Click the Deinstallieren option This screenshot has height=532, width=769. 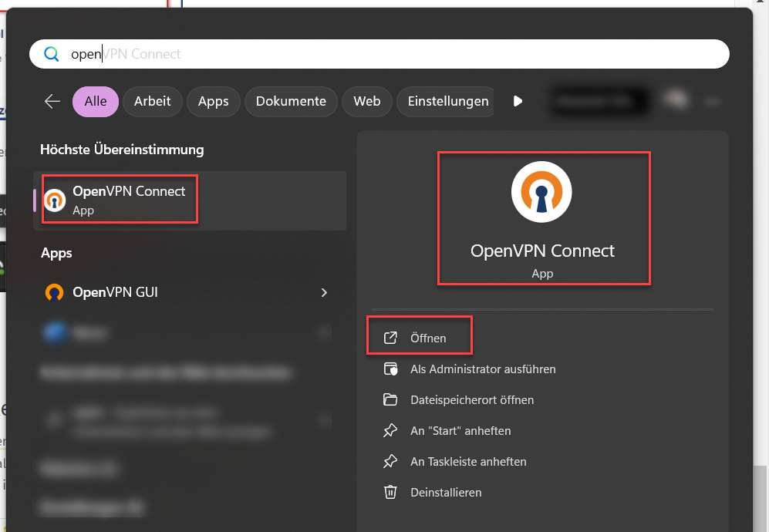pyautogui.click(x=432, y=492)
